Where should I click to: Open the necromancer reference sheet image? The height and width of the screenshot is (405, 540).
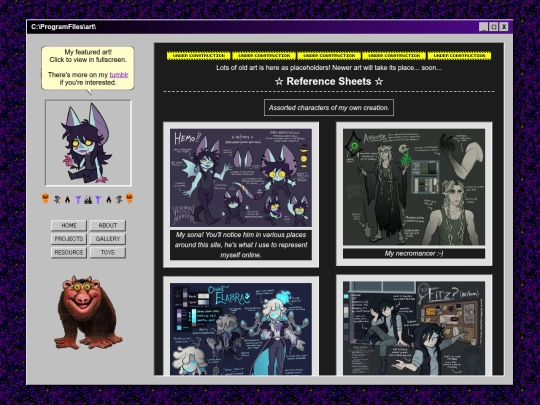coord(414,187)
